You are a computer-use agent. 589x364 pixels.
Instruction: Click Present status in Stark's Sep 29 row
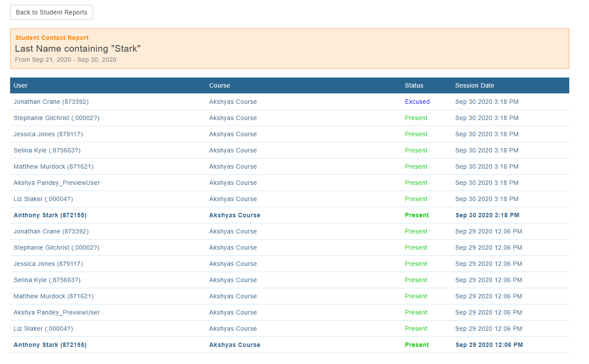417,345
